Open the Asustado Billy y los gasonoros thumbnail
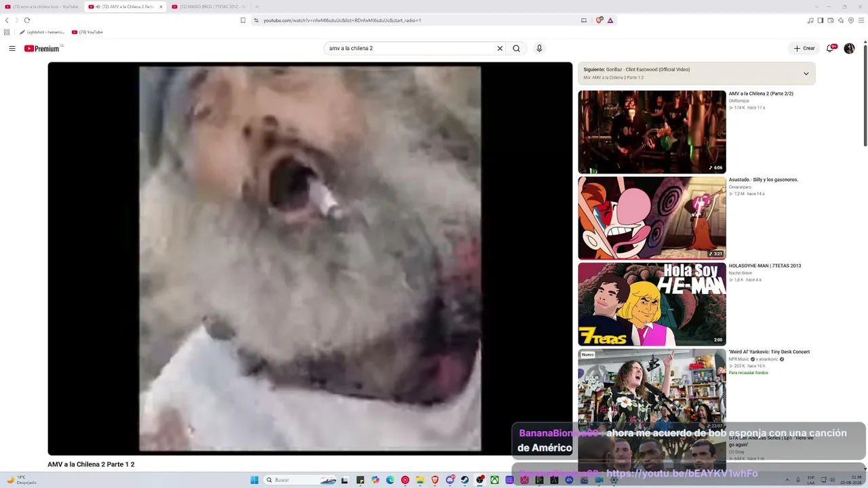This screenshot has height=488, width=868. point(652,218)
